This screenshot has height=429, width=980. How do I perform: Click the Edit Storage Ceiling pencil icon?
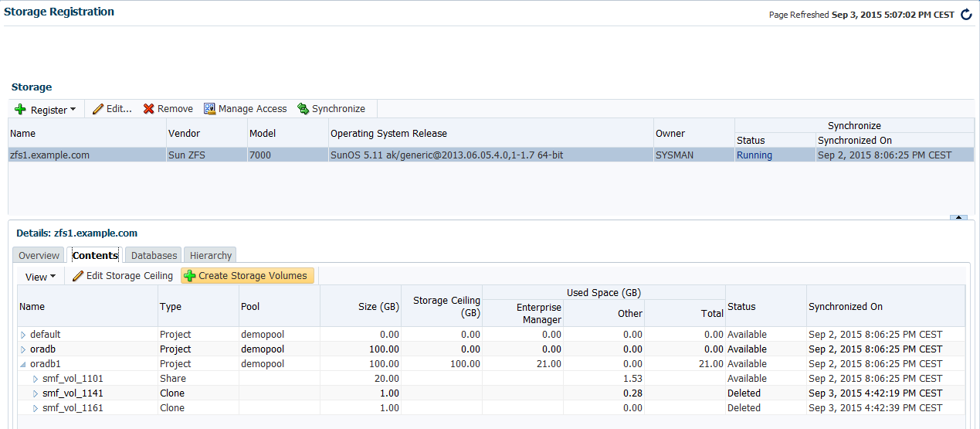click(x=77, y=276)
